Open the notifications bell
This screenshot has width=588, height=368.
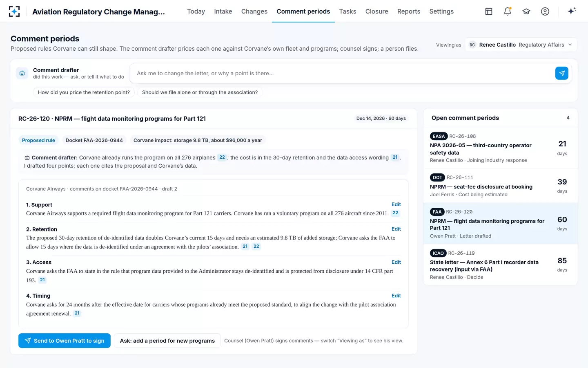(508, 11)
